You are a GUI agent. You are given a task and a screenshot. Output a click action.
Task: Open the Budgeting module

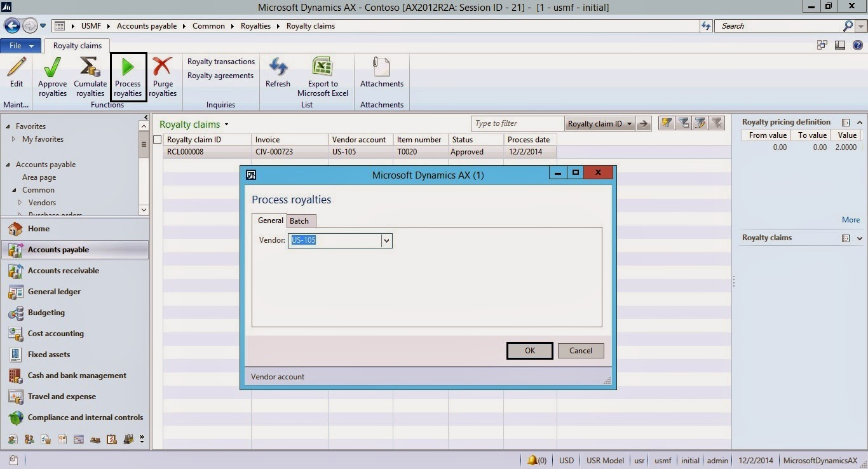tap(75, 313)
